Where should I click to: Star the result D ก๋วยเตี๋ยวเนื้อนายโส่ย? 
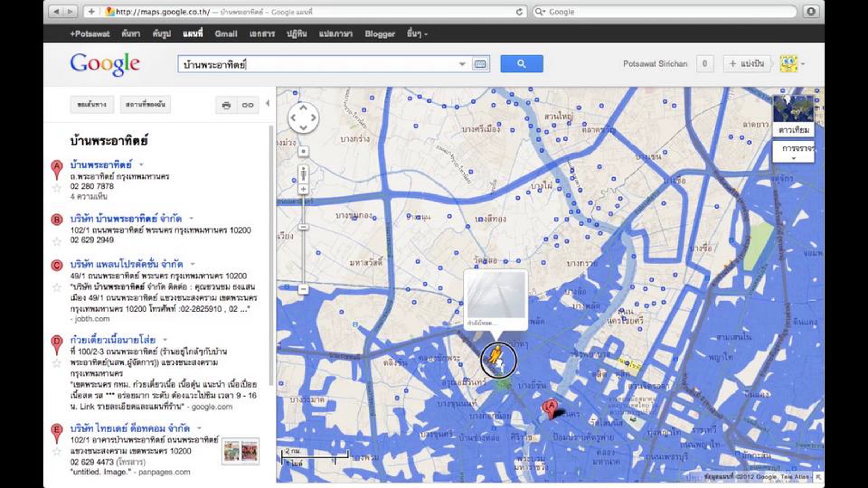(57, 363)
